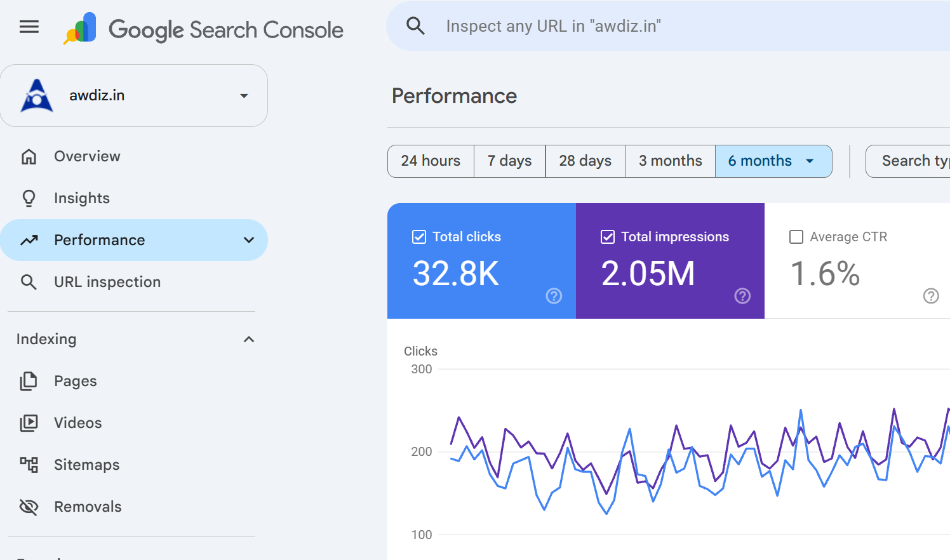Screen dimensions: 950x560
Task: Open the Removals page label
Action: pyautogui.click(x=88, y=507)
